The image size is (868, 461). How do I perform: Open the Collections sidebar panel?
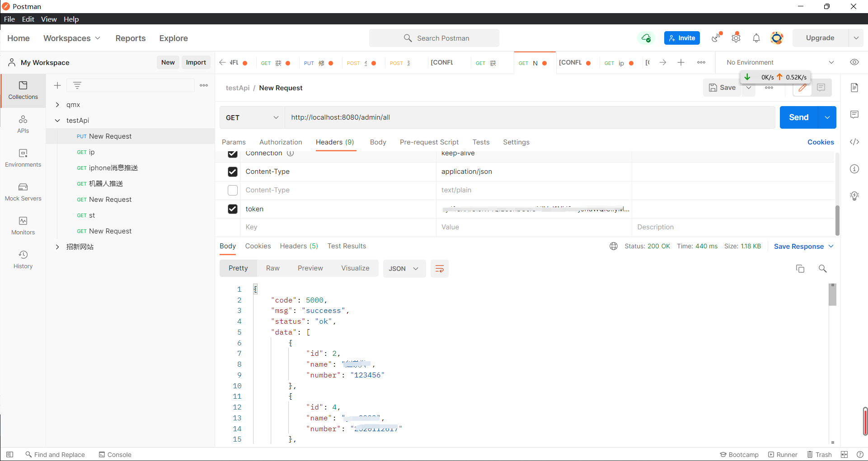click(x=23, y=90)
